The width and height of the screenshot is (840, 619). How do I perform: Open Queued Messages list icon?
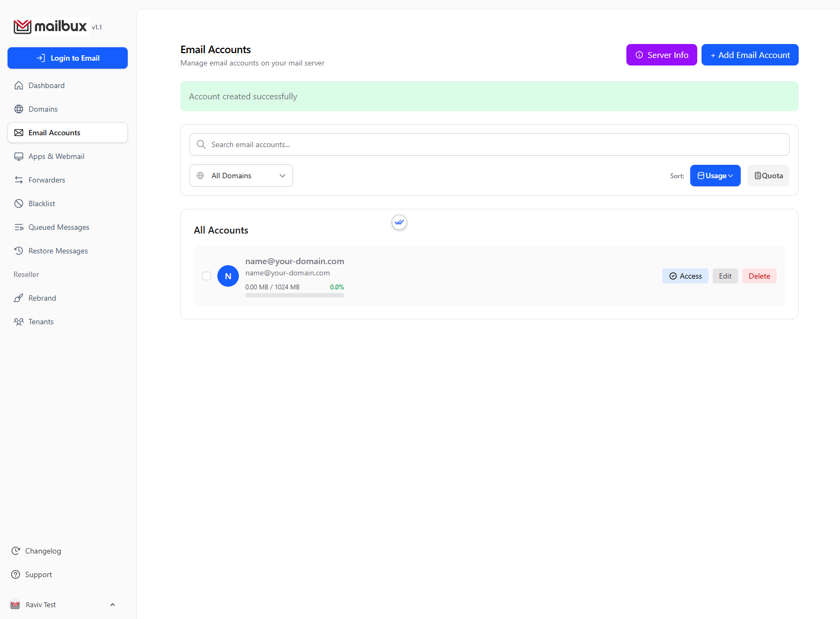(x=19, y=227)
